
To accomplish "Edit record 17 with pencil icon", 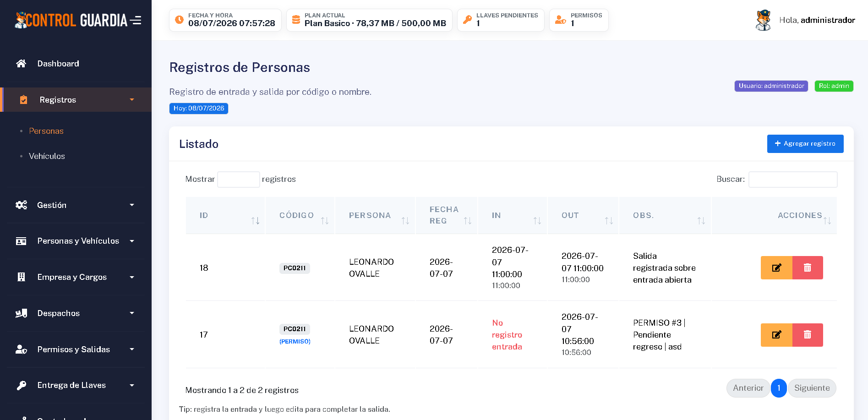I will click(x=776, y=335).
